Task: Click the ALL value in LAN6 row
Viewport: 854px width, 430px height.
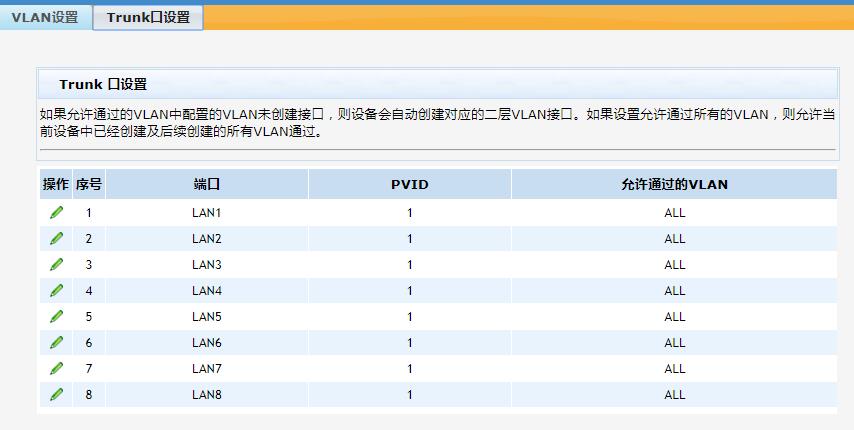Action: tap(674, 343)
